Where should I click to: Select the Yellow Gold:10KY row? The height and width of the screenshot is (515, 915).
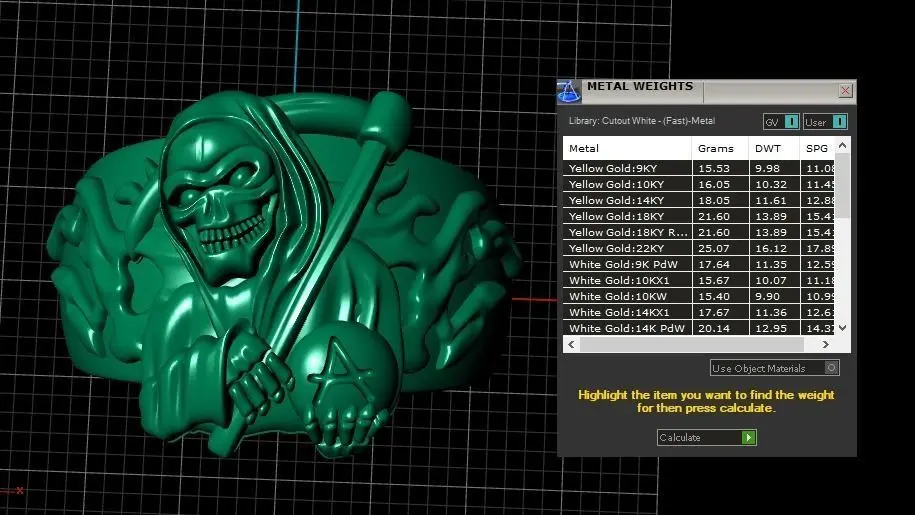coord(699,184)
